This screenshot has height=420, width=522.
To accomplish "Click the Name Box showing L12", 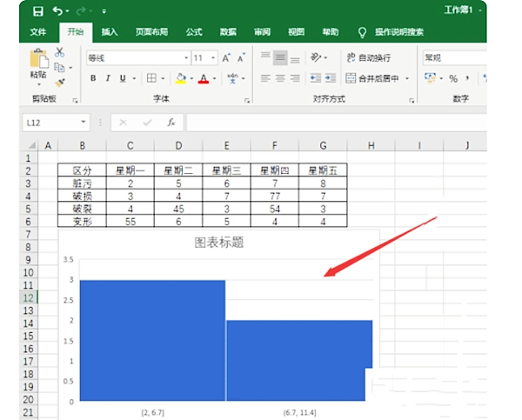I will [x=50, y=123].
